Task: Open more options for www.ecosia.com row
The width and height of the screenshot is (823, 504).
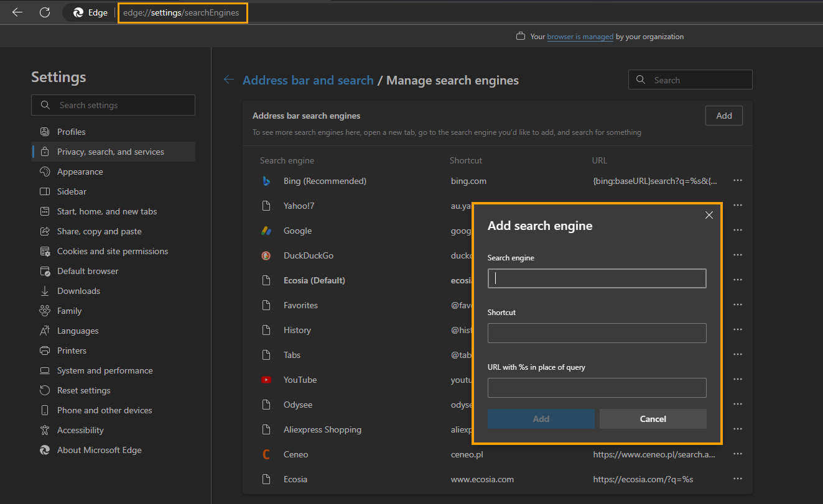Action: click(738, 479)
